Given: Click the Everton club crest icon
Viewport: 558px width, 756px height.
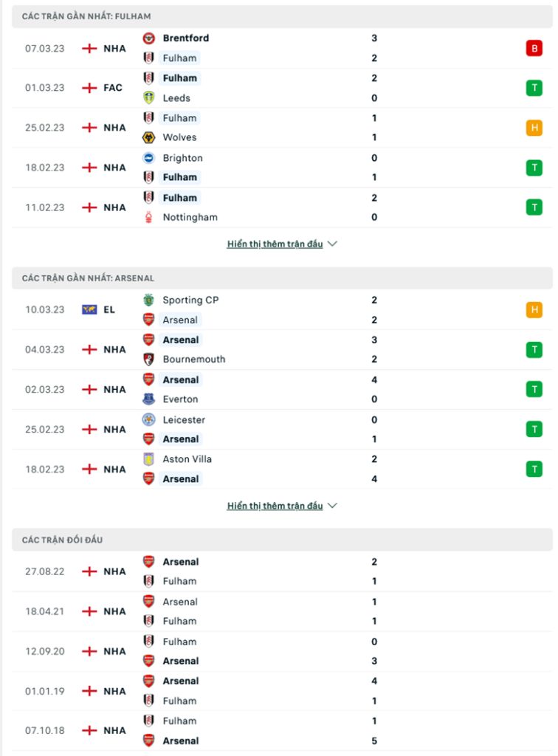Looking at the screenshot, I should click(149, 399).
